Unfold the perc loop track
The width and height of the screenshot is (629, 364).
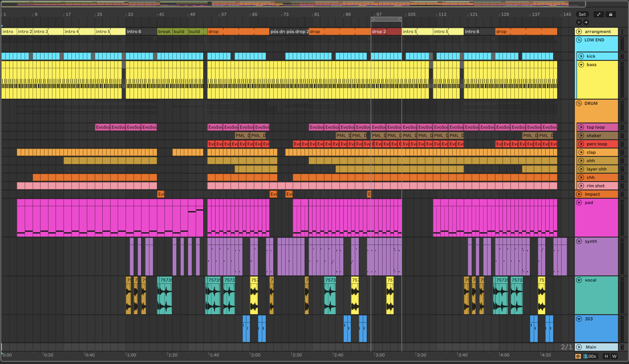tap(581, 144)
